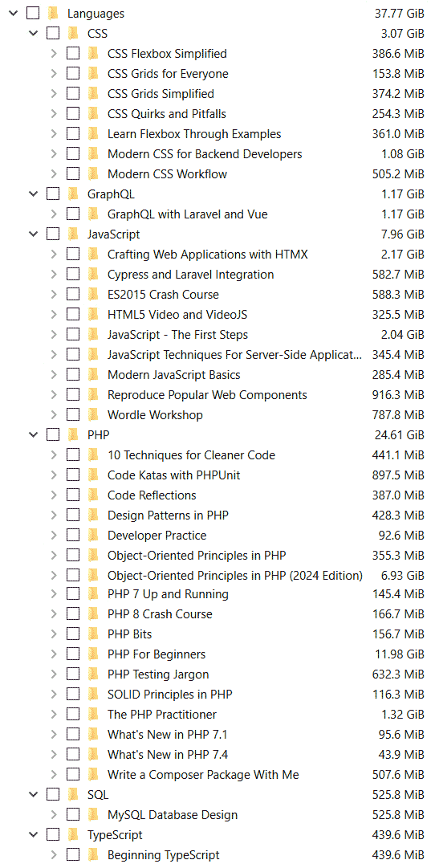Click the 6.93 GiB size value
This screenshot has height=868, width=431.
[403, 575]
